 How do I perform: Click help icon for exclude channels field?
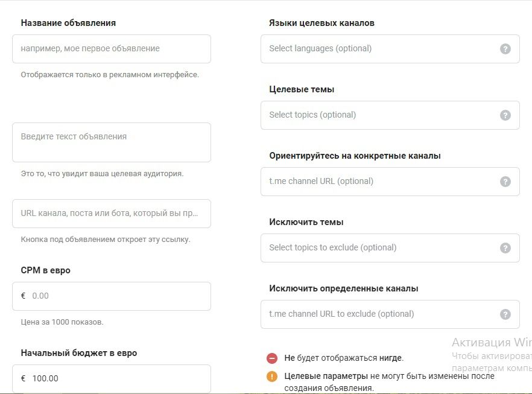[x=505, y=314]
